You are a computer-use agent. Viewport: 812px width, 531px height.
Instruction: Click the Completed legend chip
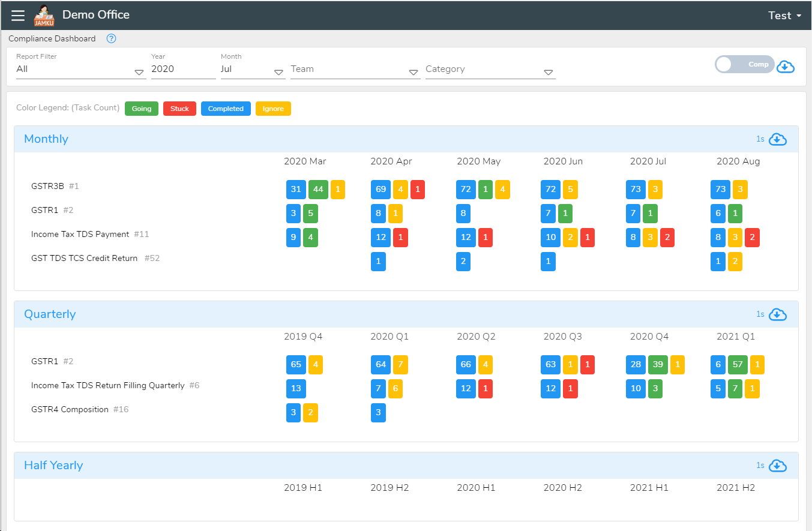click(226, 109)
